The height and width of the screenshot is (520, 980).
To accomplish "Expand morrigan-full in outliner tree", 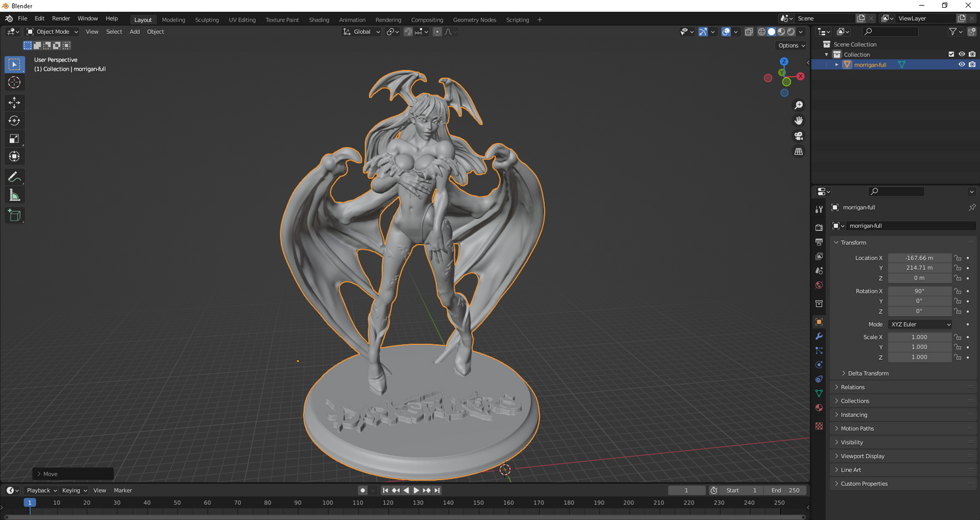I will [x=837, y=65].
